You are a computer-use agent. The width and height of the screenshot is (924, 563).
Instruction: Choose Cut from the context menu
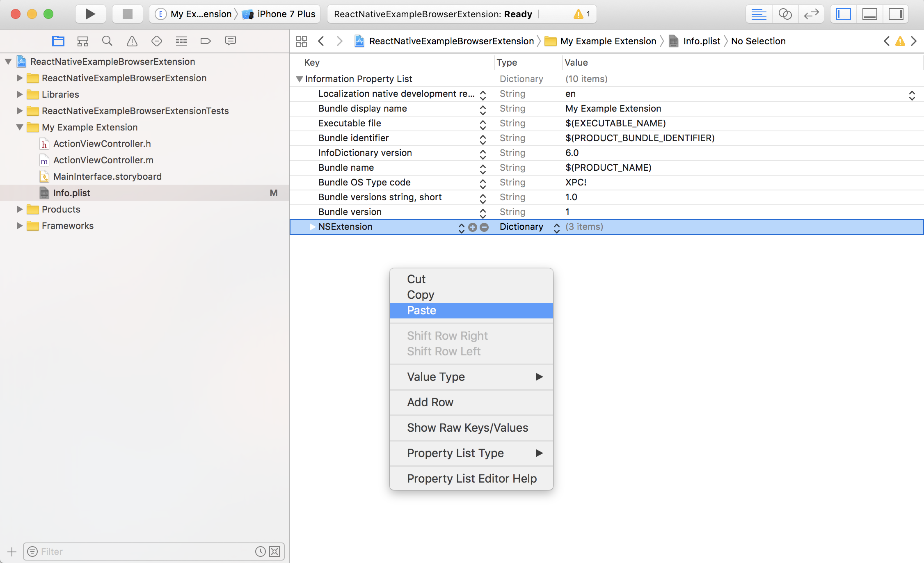point(471,279)
